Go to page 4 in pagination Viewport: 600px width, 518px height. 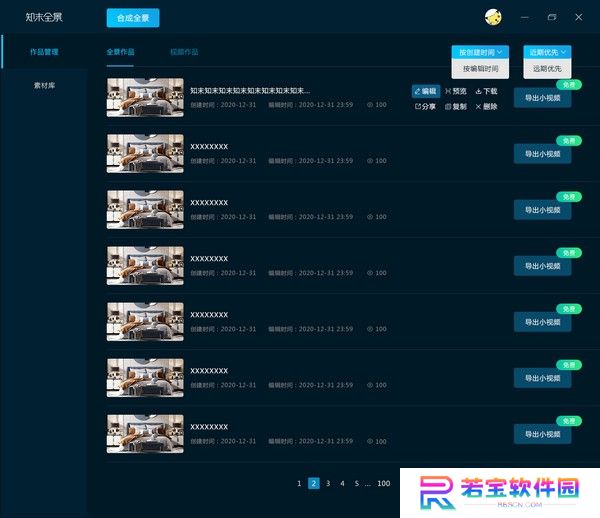pyautogui.click(x=342, y=484)
